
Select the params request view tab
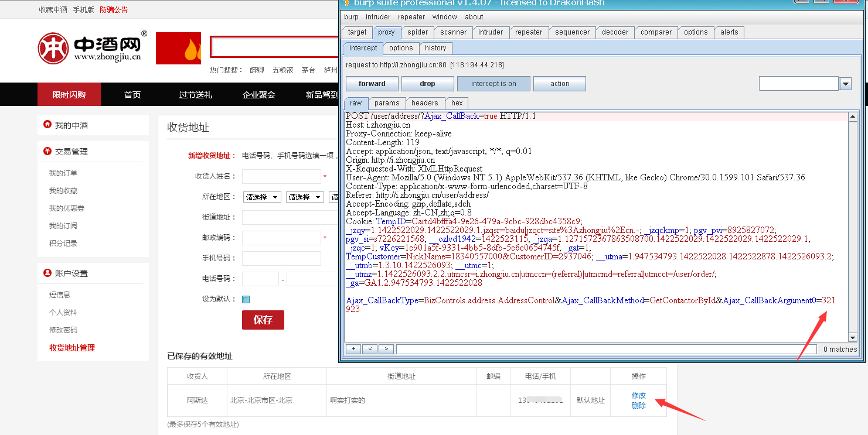coord(387,102)
